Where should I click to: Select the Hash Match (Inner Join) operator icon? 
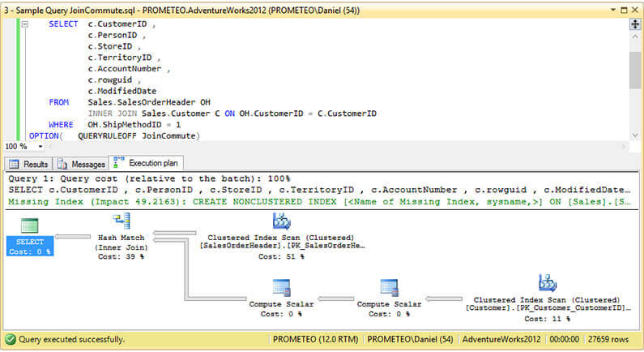122,221
